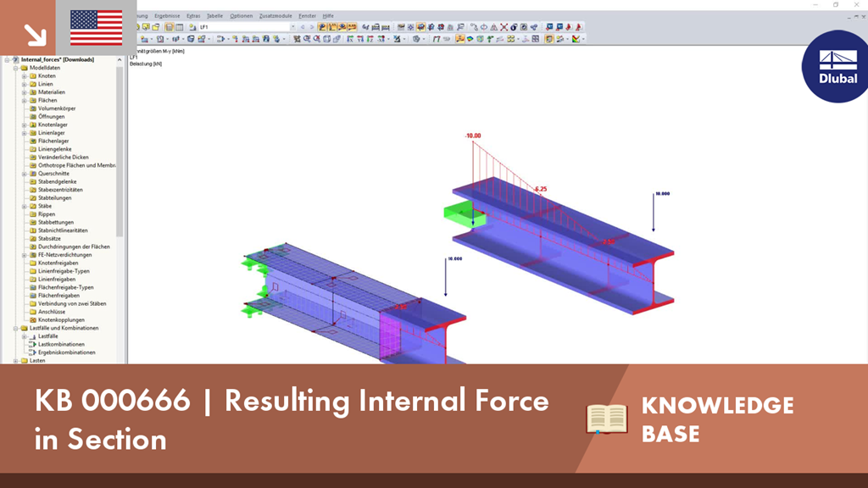The width and height of the screenshot is (868, 488).
Task: Click the first icon of the second toolbar row
Action: point(144,39)
